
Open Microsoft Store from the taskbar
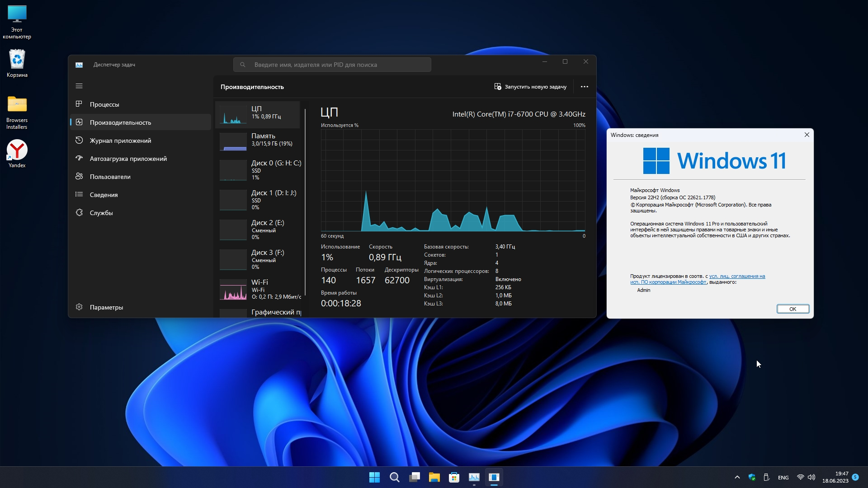(454, 477)
